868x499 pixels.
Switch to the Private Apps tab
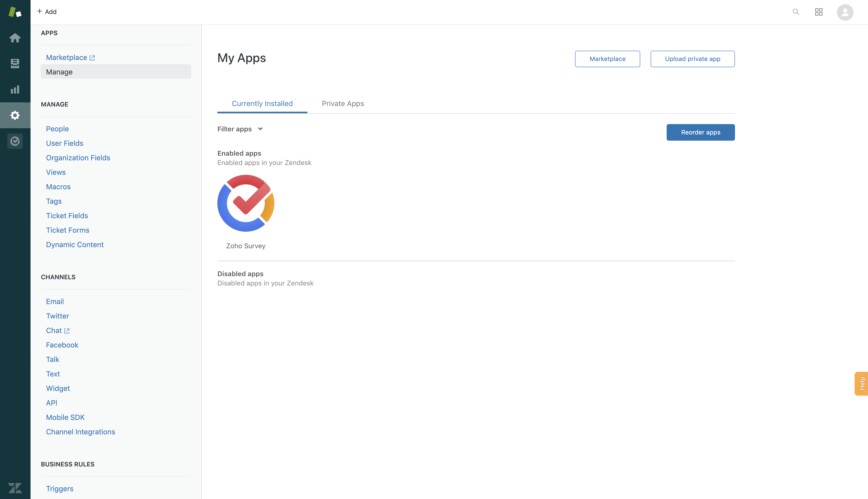click(x=343, y=103)
